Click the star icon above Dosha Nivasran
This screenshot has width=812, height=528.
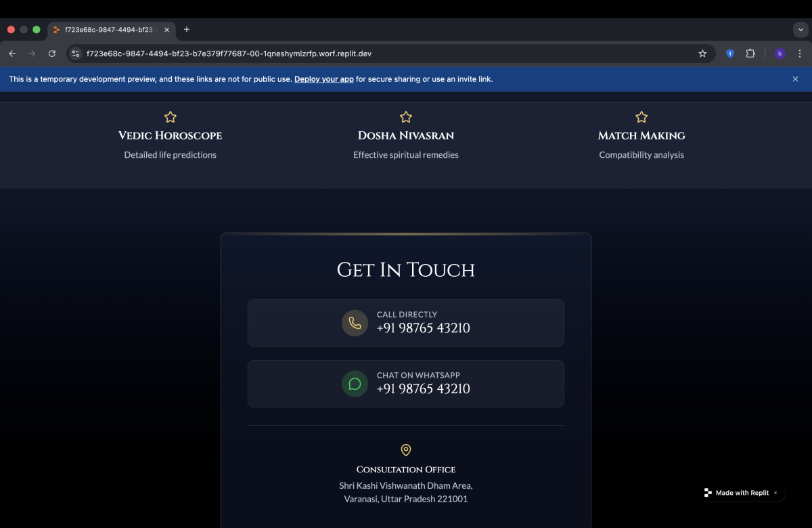406,117
